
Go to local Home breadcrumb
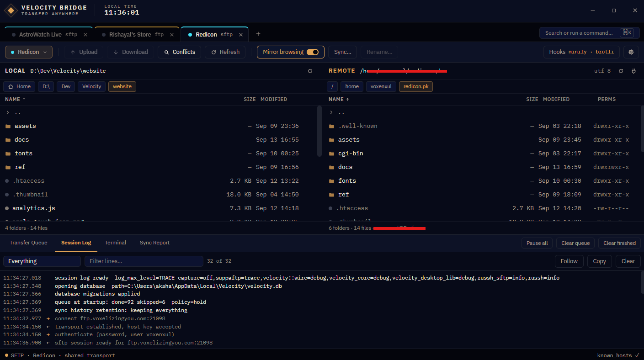pyautogui.click(x=19, y=86)
